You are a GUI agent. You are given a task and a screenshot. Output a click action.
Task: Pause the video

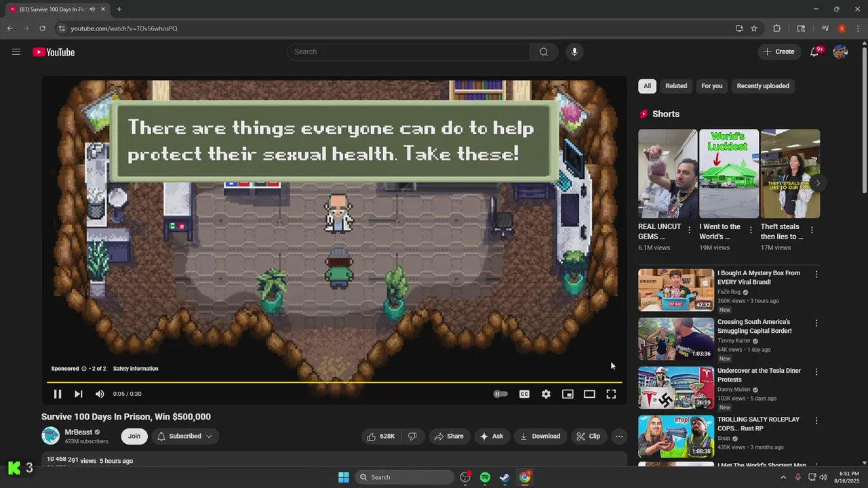(58, 394)
